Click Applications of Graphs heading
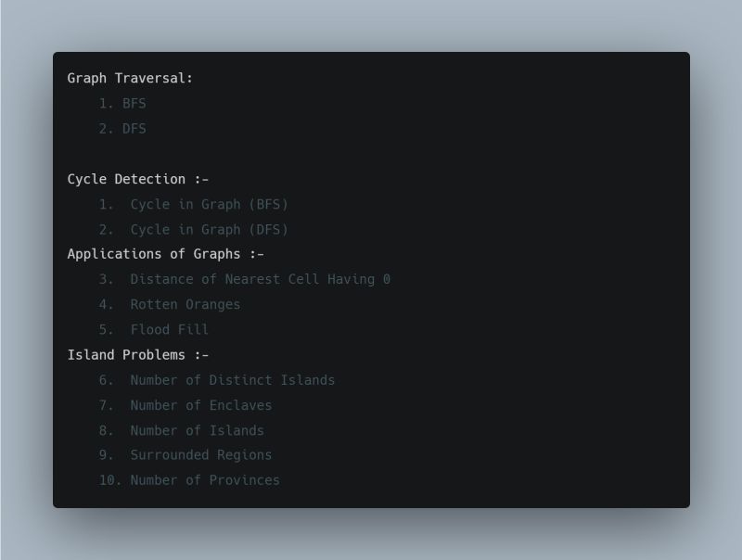The image size is (742, 560). (x=165, y=254)
